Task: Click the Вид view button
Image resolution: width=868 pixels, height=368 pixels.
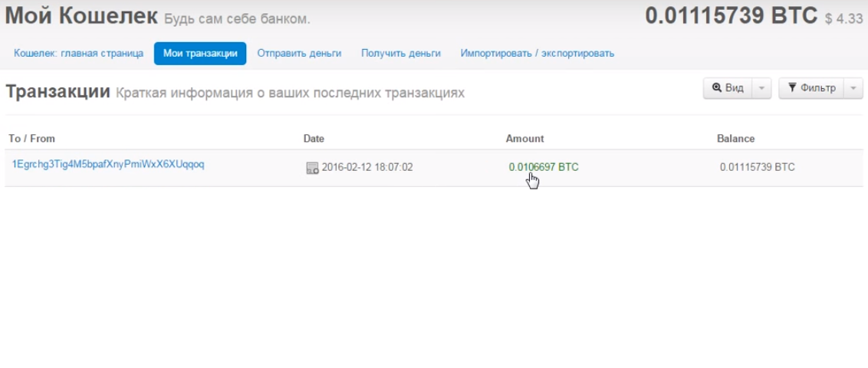Action: tap(728, 88)
